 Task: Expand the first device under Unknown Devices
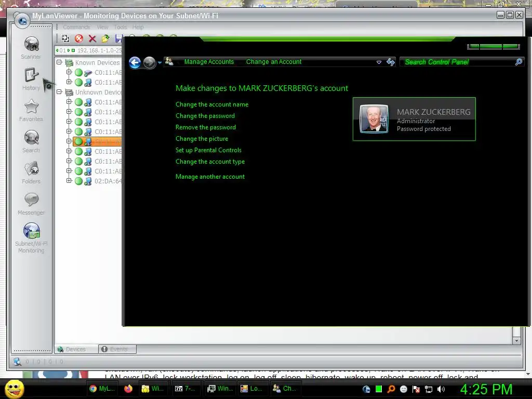(x=69, y=101)
